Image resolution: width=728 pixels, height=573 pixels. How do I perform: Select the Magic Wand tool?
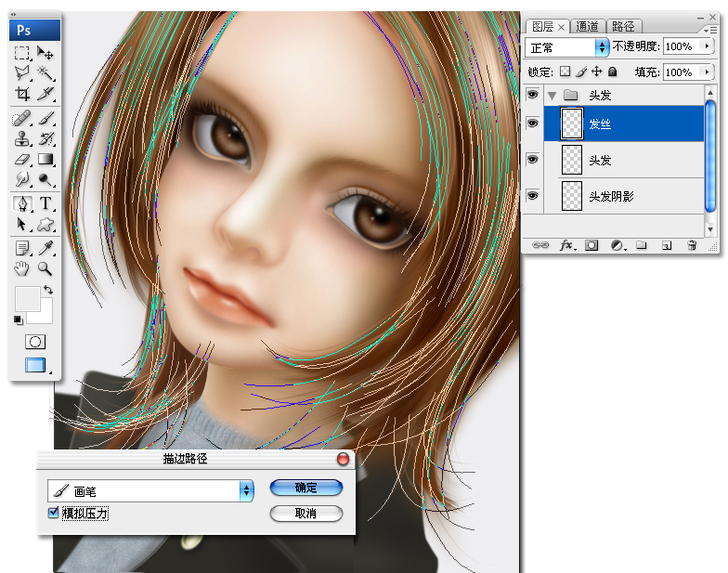45,72
